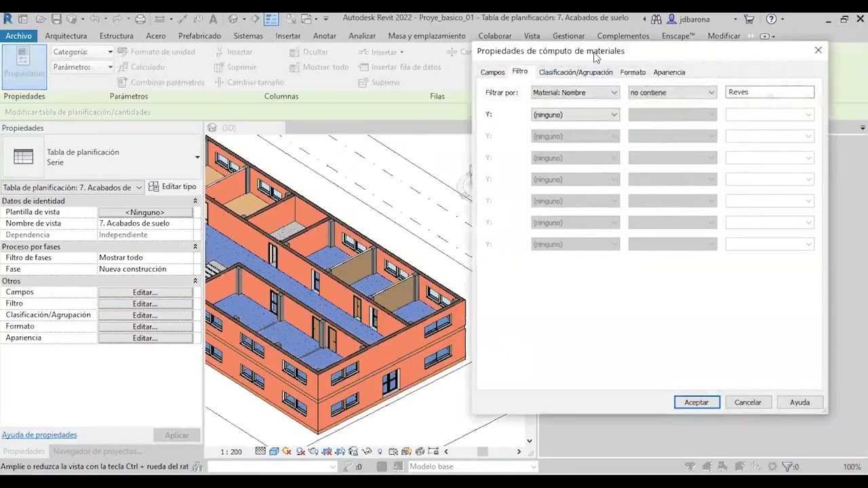Image resolution: width=868 pixels, height=488 pixels.
Task: Click reveal hidden elements lightbulb icon
Action: (x=380, y=451)
